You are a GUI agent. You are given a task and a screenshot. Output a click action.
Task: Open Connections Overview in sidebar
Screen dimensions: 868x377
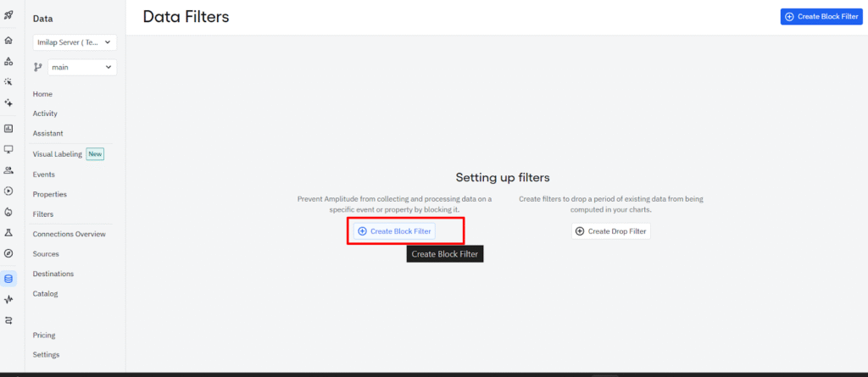(x=69, y=234)
